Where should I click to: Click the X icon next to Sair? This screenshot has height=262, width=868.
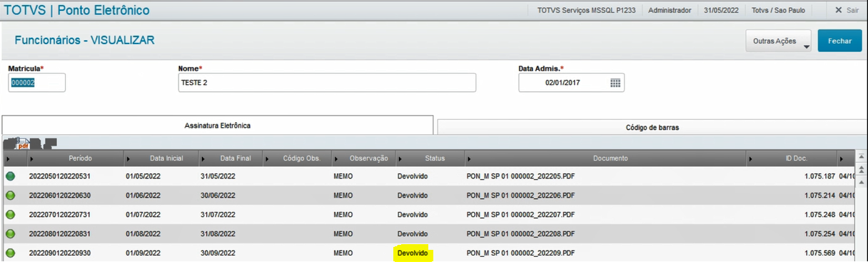click(839, 10)
